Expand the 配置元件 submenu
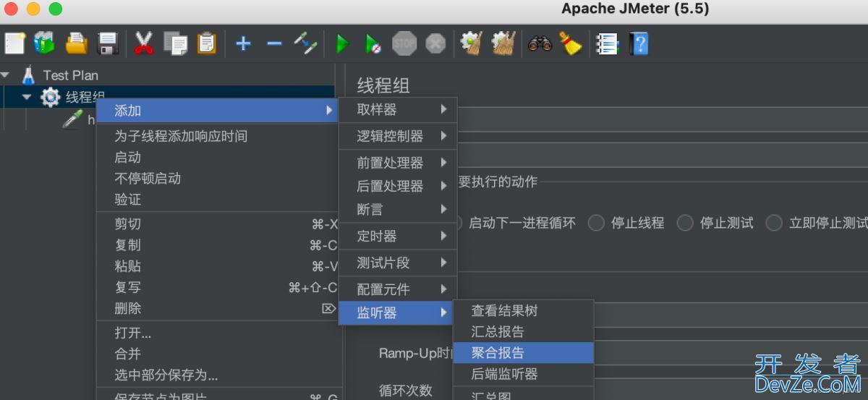 click(398, 289)
